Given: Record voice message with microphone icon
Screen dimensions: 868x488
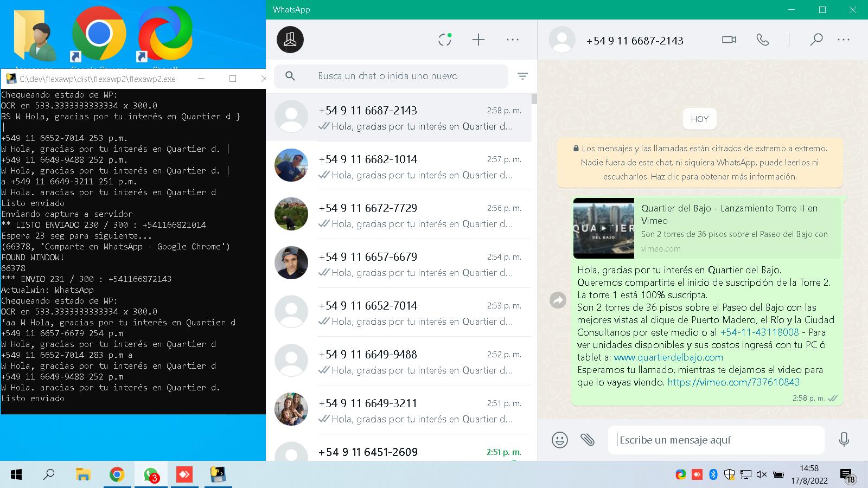Looking at the screenshot, I should pyautogui.click(x=844, y=439).
